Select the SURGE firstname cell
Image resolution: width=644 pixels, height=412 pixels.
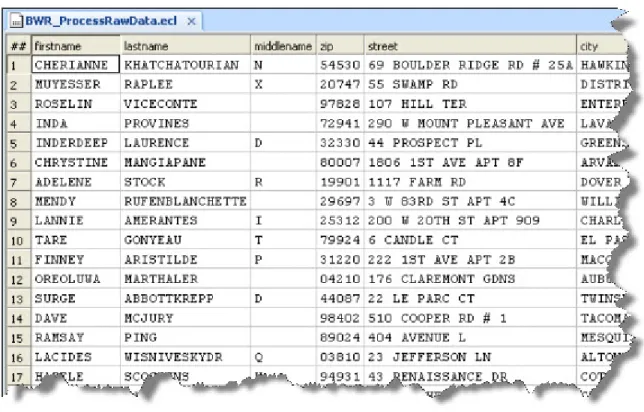(x=76, y=299)
